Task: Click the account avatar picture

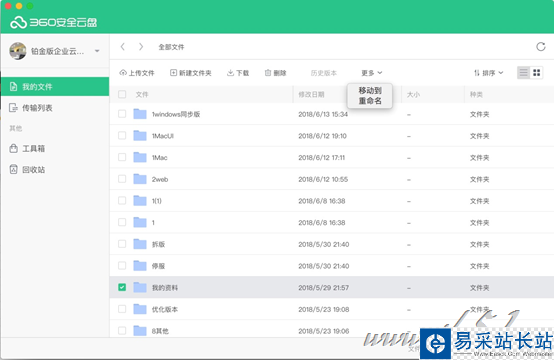Action: (x=18, y=51)
